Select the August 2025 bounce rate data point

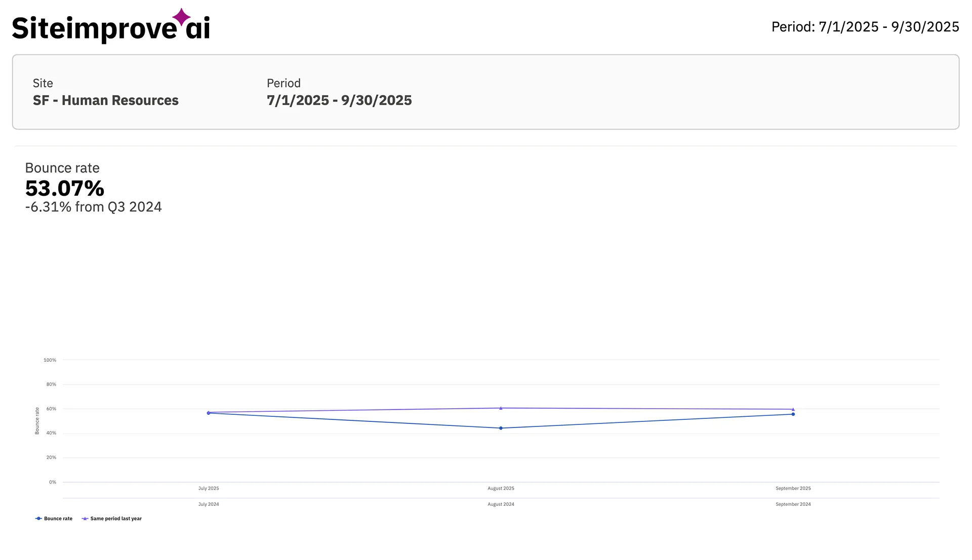tap(501, 428)
